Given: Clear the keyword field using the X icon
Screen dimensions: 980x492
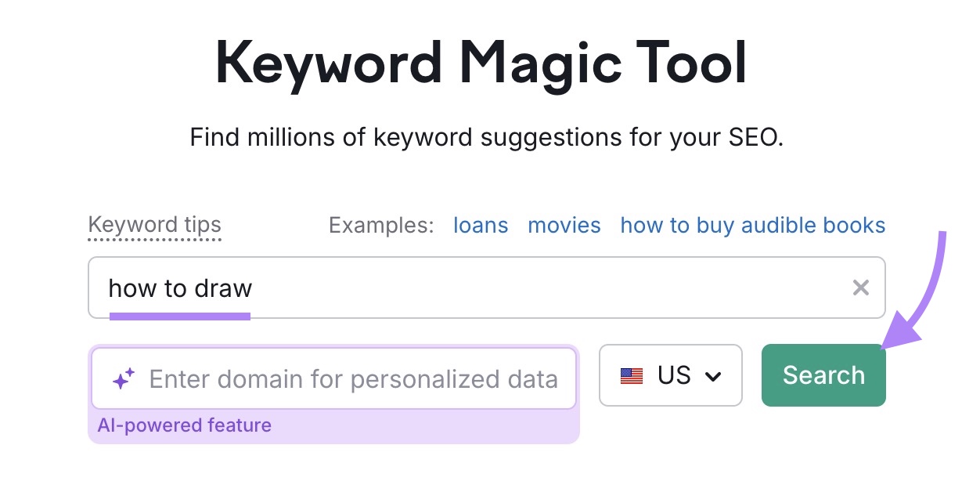Looking at the screenshot, I should (860, 288).
